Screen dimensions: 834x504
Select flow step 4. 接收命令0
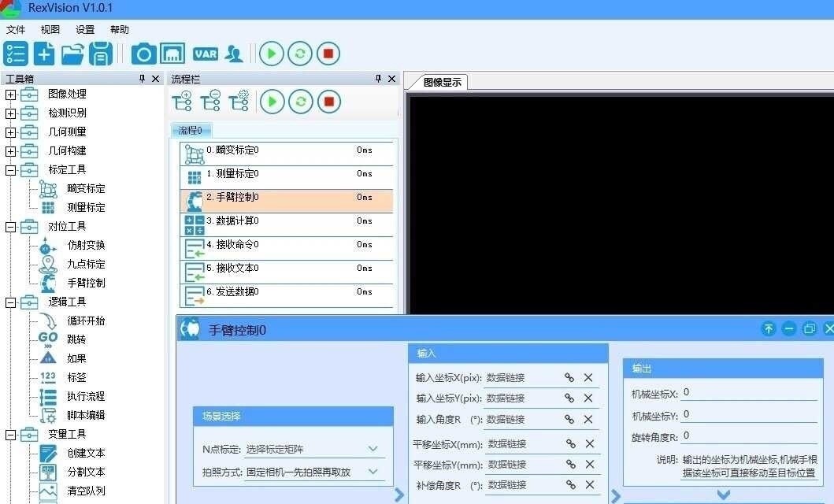287,248
